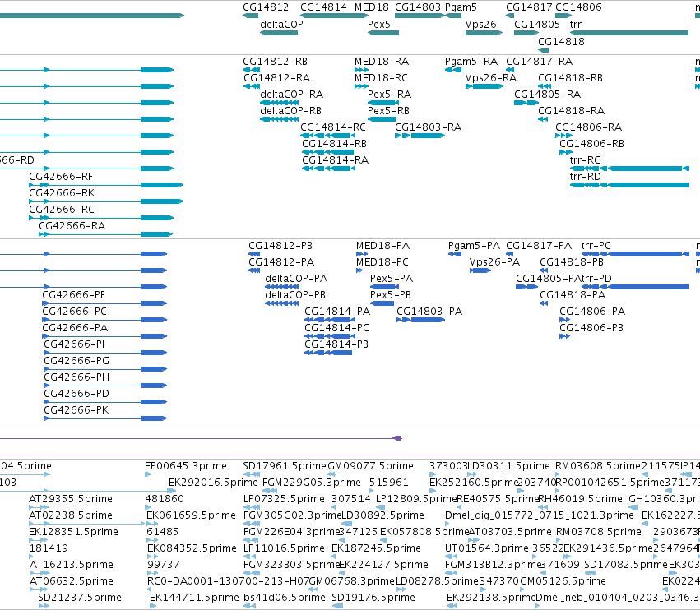Viewport: 700px width, 610px height.
Task: Click the MED18-RA transcript label
Action: tap(382, 61)
